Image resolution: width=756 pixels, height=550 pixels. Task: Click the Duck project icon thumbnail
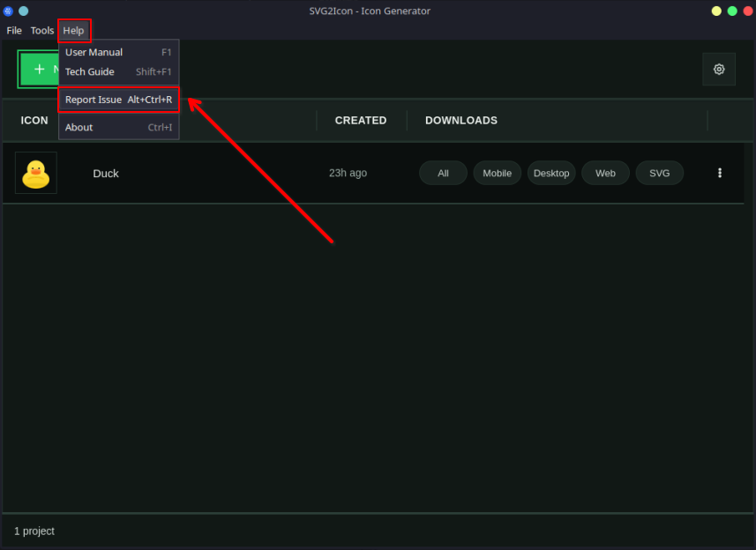click(35, 173)
